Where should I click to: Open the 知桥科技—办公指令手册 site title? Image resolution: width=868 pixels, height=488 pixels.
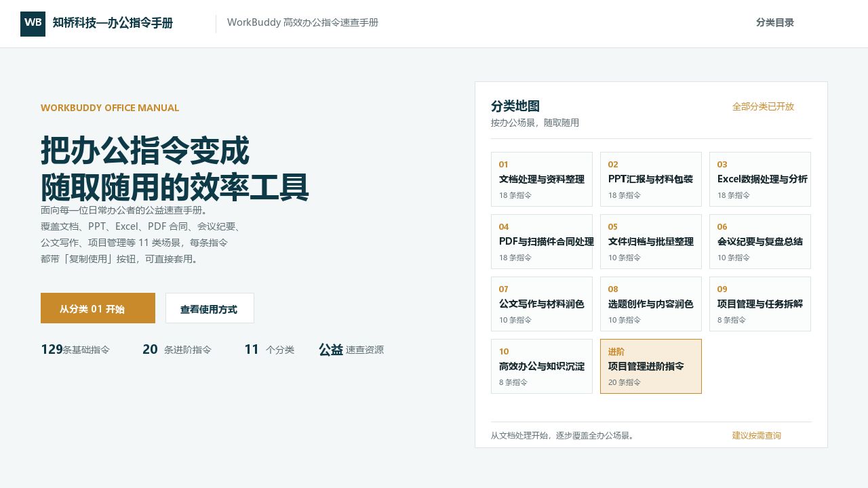[113, 23]
